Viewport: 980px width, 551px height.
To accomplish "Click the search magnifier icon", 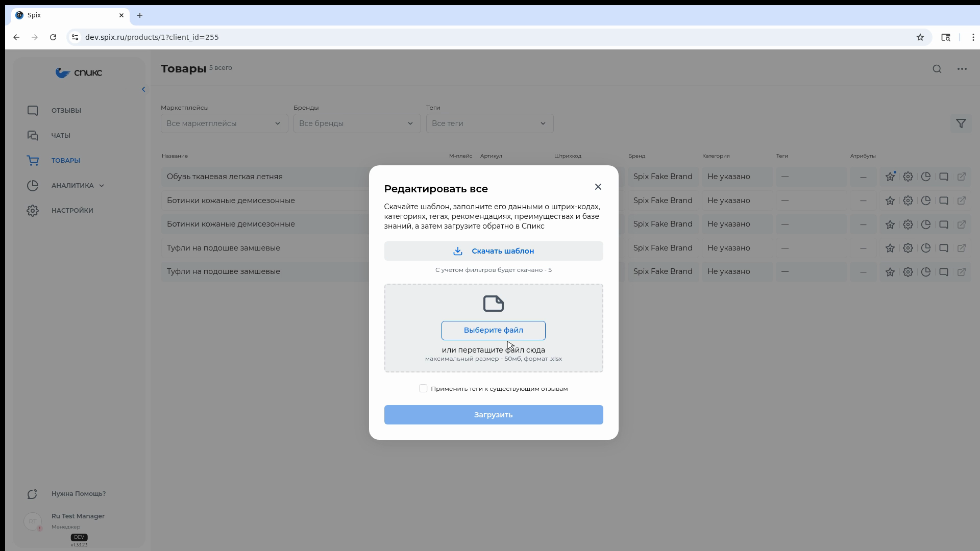I will (937, 69).
